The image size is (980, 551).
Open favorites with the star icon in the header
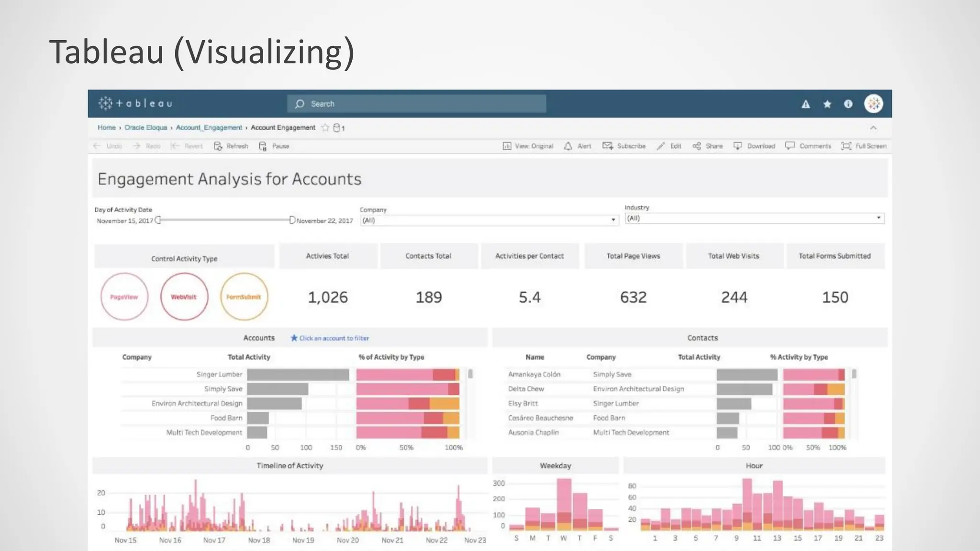827,104
